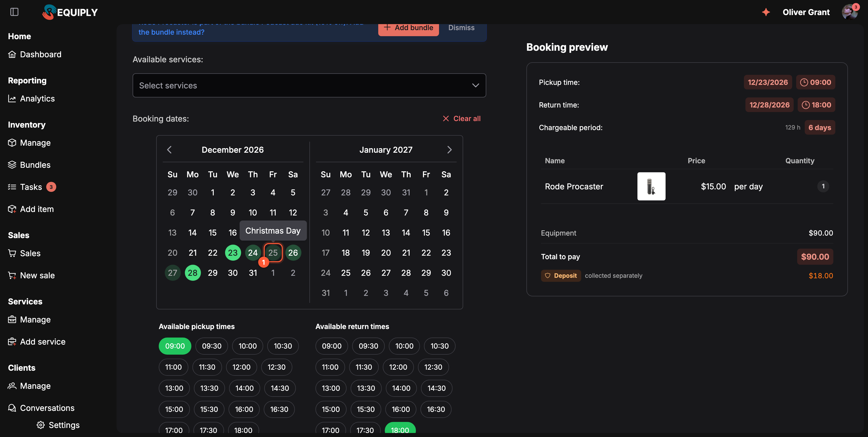
Task: Choose 09:00 pickup time
Action: (175, 346)
